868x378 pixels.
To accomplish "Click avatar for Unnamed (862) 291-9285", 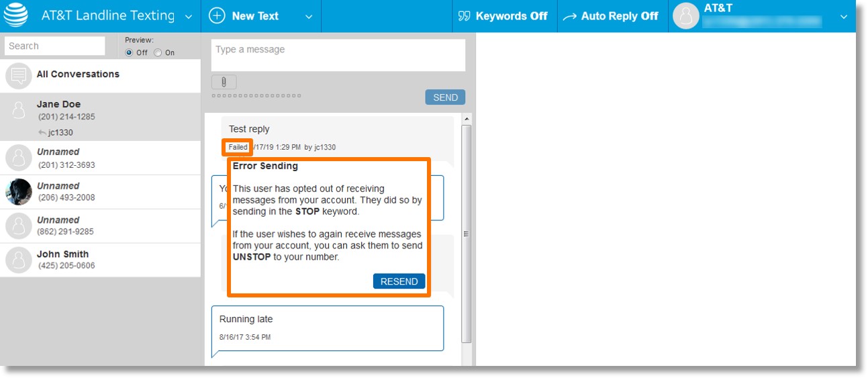I will pyautogui.click(x=19, y=226).
